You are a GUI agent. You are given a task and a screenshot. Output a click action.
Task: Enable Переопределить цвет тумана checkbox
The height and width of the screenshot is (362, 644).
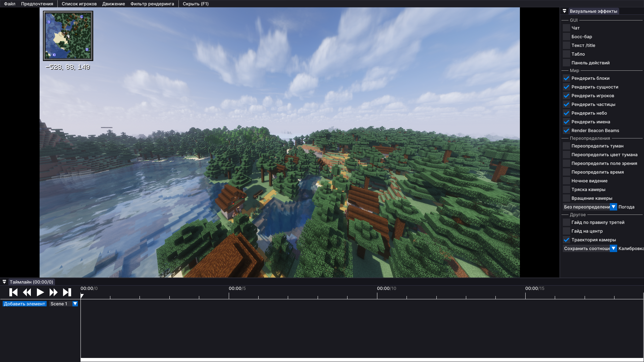(567, 155)
